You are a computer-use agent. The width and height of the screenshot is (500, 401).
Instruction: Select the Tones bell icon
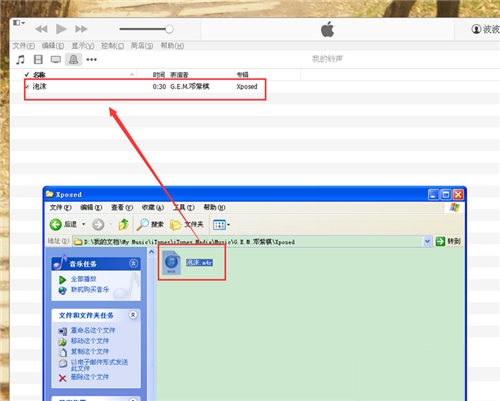click(x=73, y=60)
